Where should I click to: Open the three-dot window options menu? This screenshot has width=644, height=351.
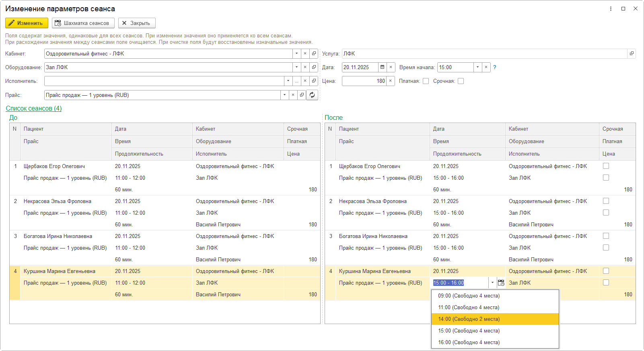click(611, 8)
